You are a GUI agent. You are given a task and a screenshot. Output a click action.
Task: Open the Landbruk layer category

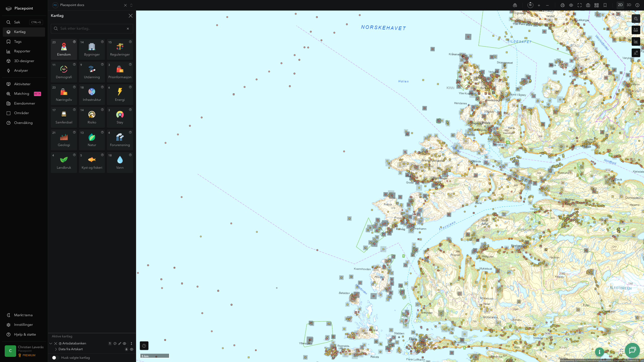(64, 162)
